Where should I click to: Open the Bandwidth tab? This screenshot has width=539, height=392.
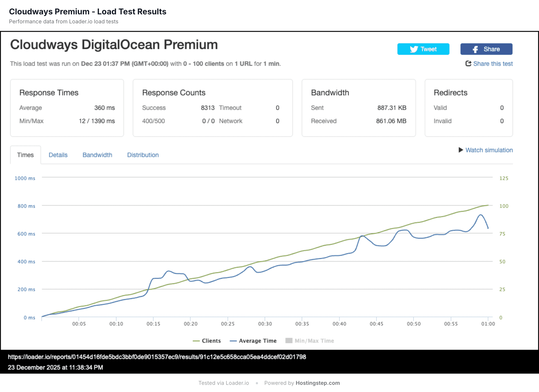coord(97,155)
